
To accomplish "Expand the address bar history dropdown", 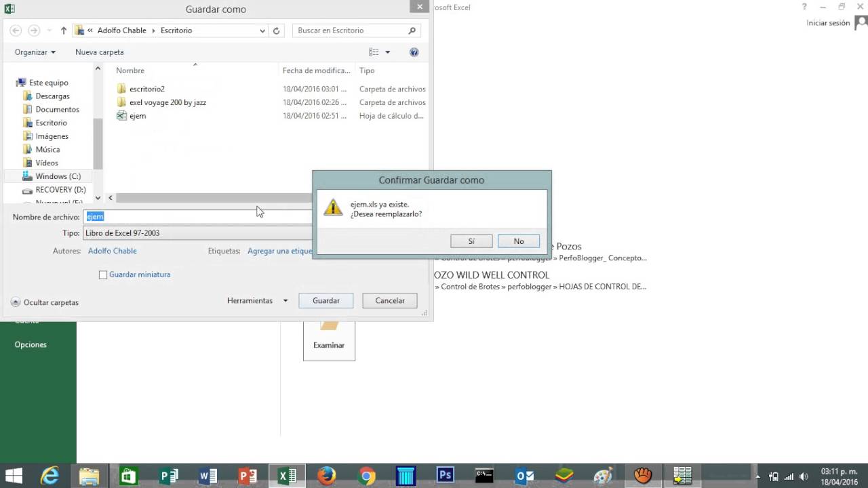I will click(262, 30).
